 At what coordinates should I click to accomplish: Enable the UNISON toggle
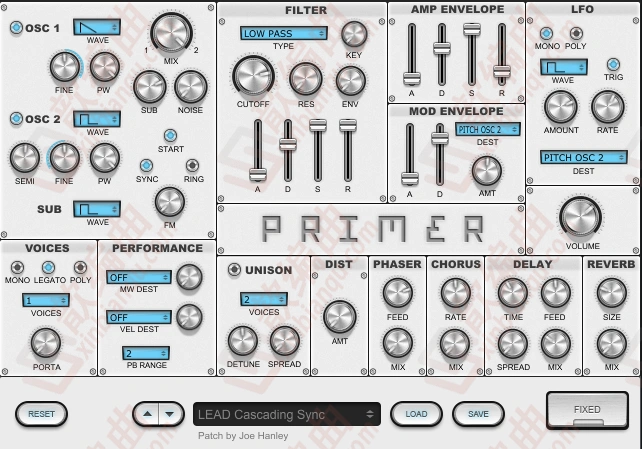coord(234,269)
